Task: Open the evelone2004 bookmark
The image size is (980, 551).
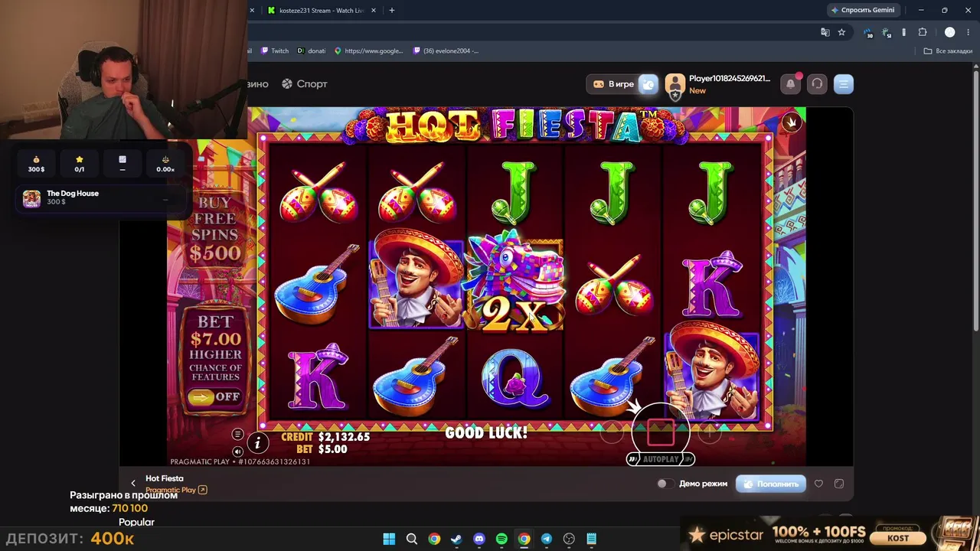Action: (x=446, y=51)
